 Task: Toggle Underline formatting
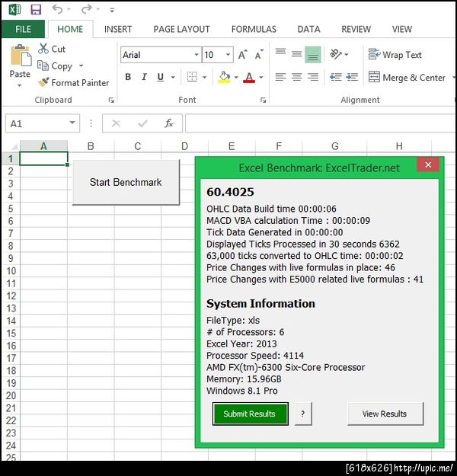(x=160, y=77)
